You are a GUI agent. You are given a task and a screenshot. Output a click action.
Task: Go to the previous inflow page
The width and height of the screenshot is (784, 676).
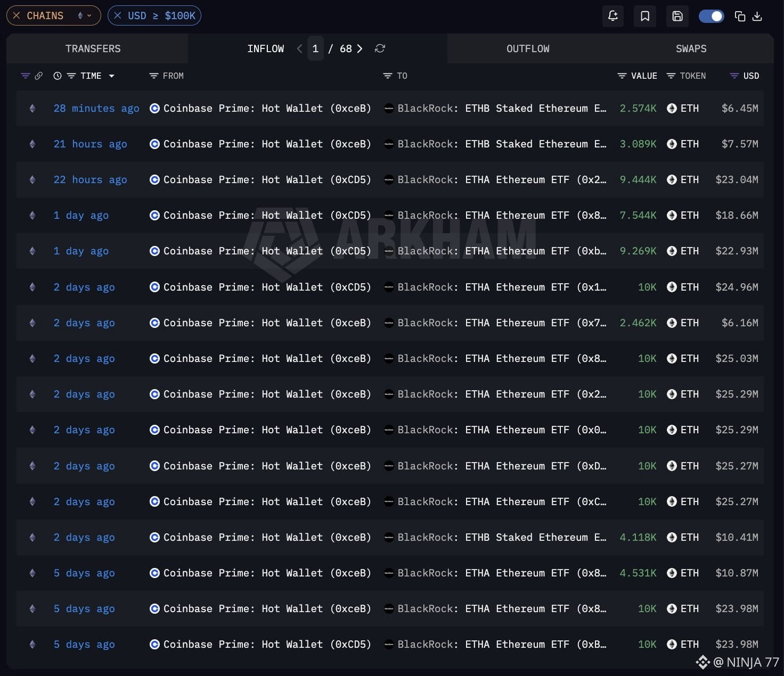point(299,48)
